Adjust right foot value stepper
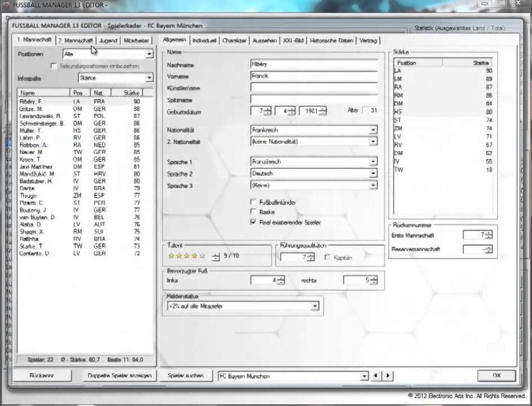 374,280
